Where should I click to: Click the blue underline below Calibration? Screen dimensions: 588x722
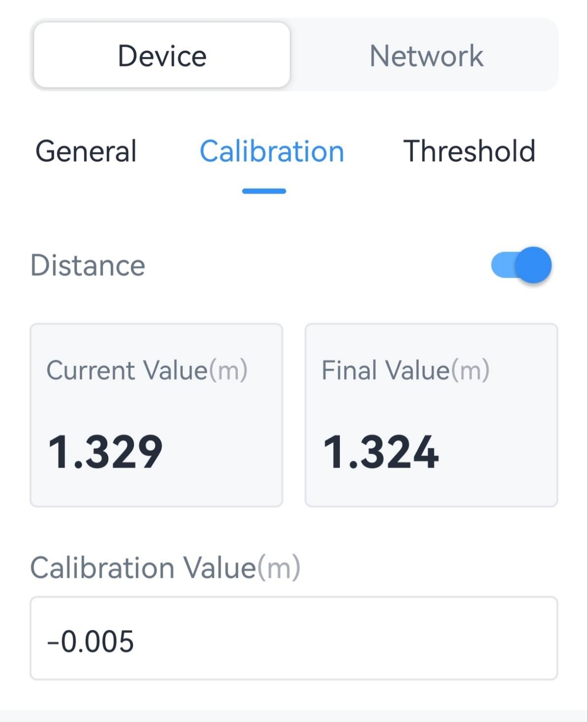(264, 191)
